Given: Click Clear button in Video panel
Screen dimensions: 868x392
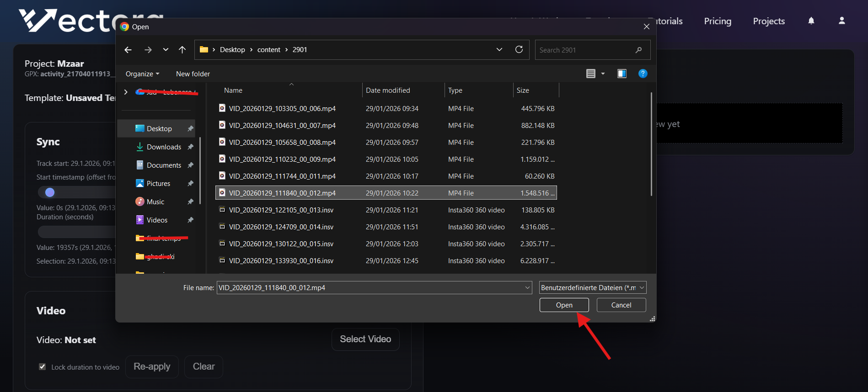Looking at the screenshot, I should click(204, 366).
